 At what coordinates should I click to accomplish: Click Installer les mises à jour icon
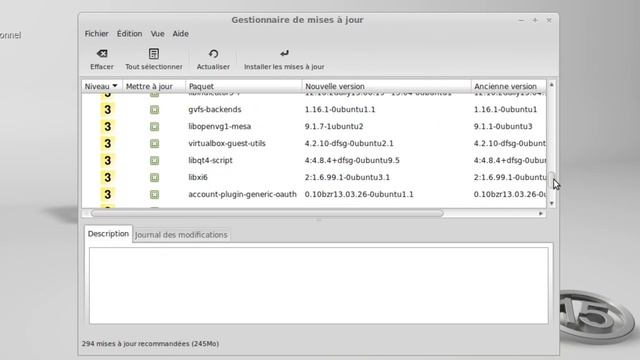[x=284, y=53]
